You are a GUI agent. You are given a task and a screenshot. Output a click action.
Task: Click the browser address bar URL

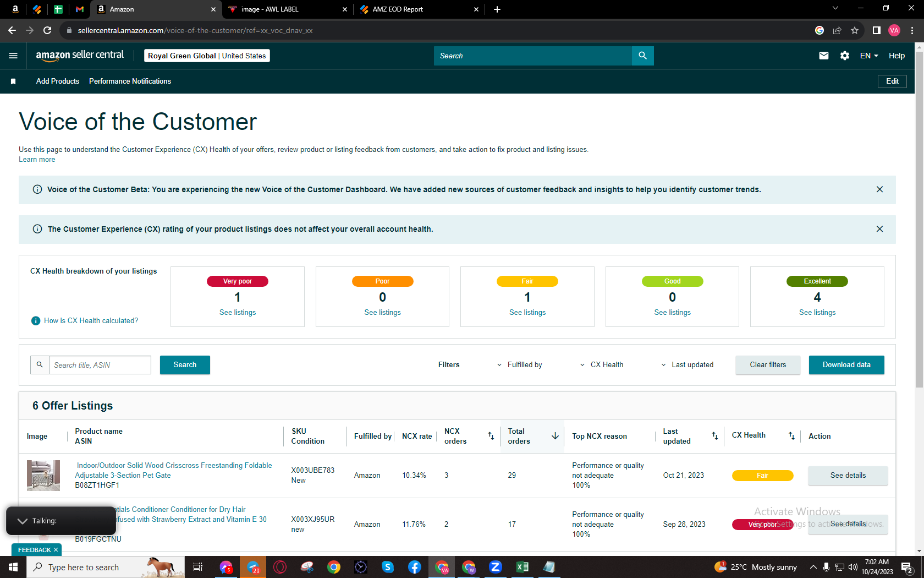[x=195, y=30]
